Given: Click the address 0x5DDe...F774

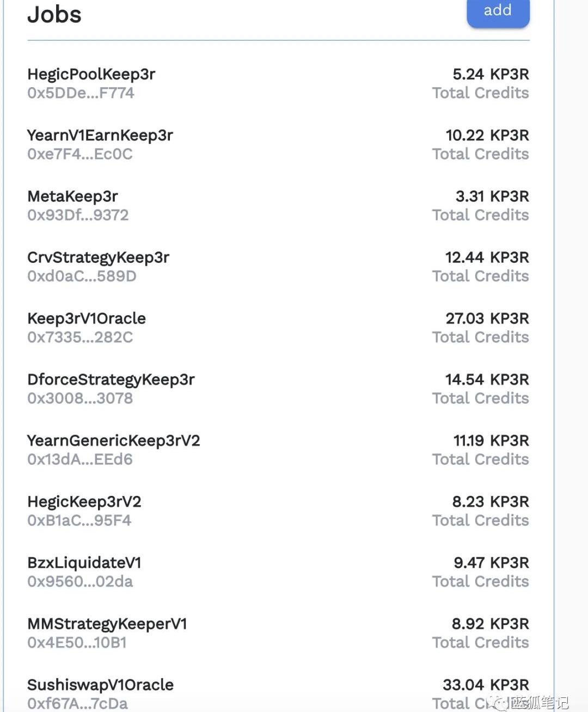Looking at the screenshot, I should (x=81, y=93).
